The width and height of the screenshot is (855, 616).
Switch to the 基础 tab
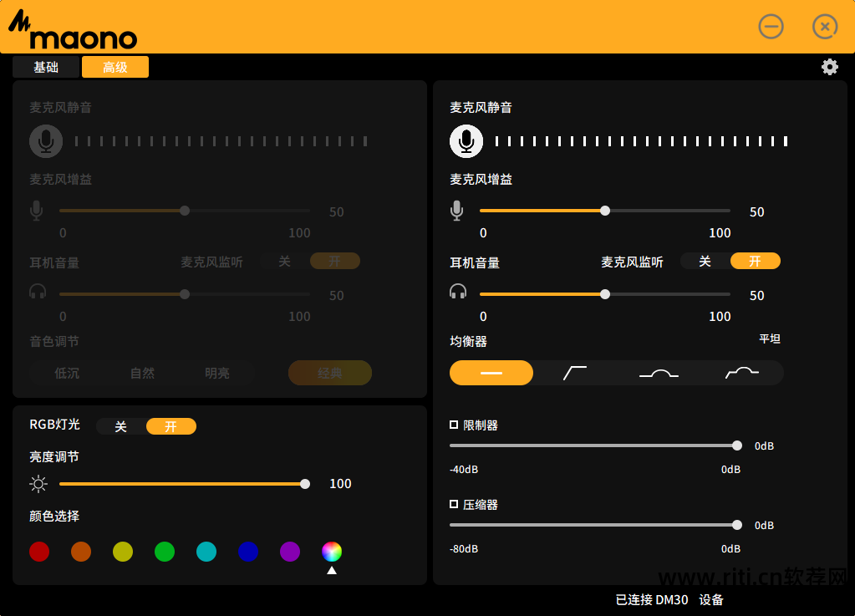(46, 67)
